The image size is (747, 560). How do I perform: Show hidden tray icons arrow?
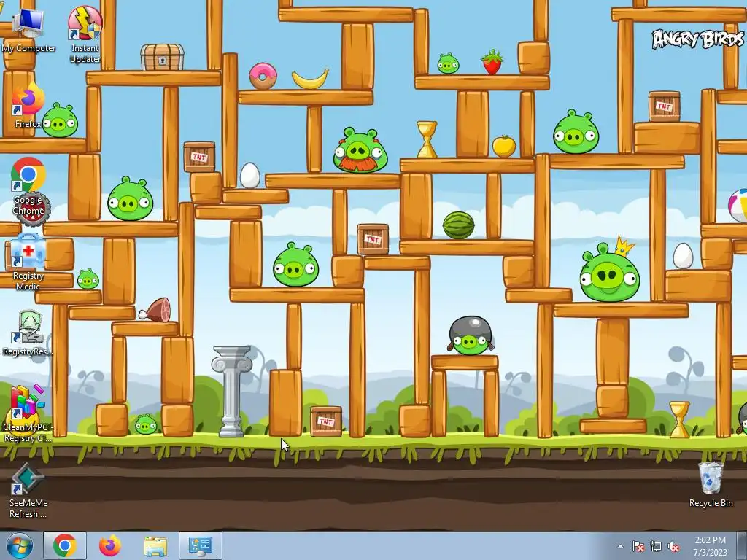[620, 546]
